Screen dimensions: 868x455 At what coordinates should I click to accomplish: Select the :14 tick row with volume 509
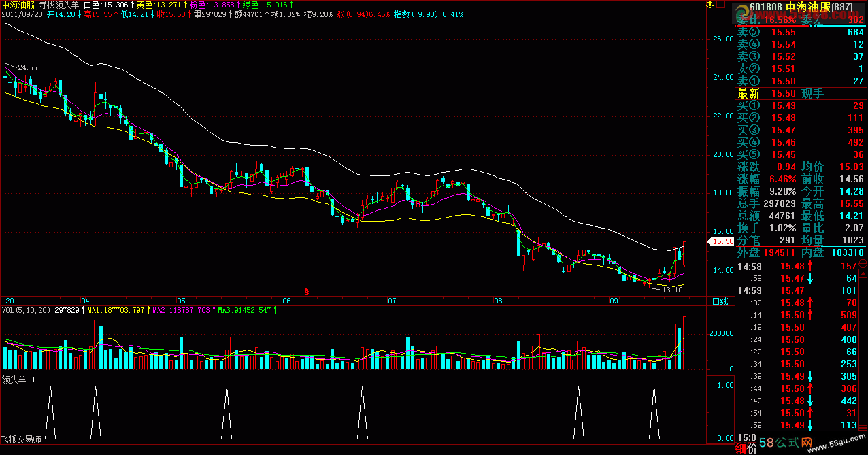(798, 315)
